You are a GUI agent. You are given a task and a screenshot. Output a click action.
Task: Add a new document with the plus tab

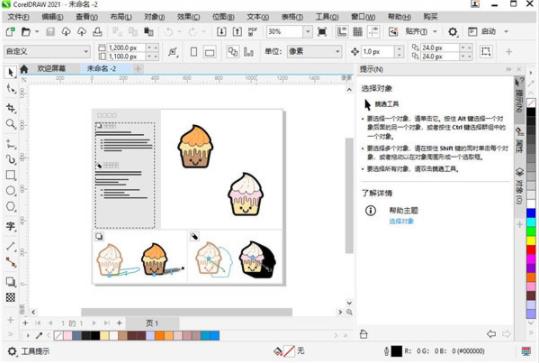click(138, 68)
